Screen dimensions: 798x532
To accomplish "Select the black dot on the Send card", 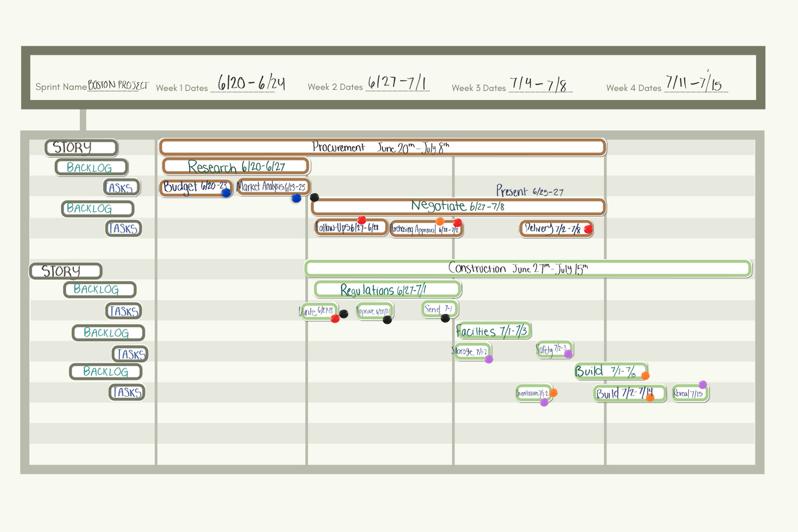I will (x=445, y=318).
